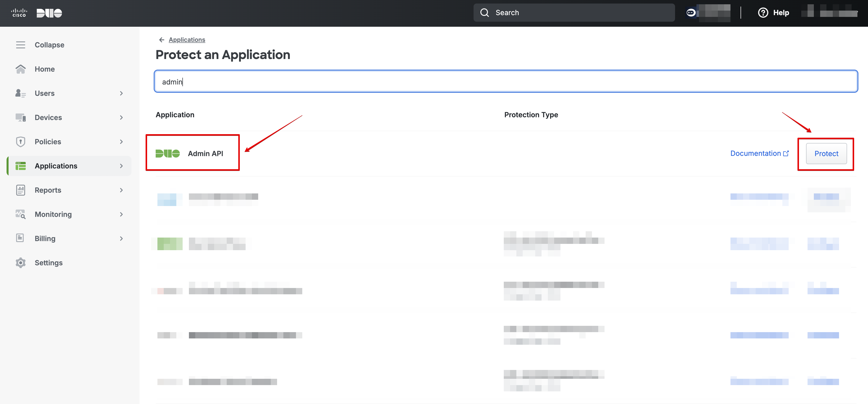Click the back arrow beside Applications
The height and width of the screenshot is (404, 868).
click(161, 40)
